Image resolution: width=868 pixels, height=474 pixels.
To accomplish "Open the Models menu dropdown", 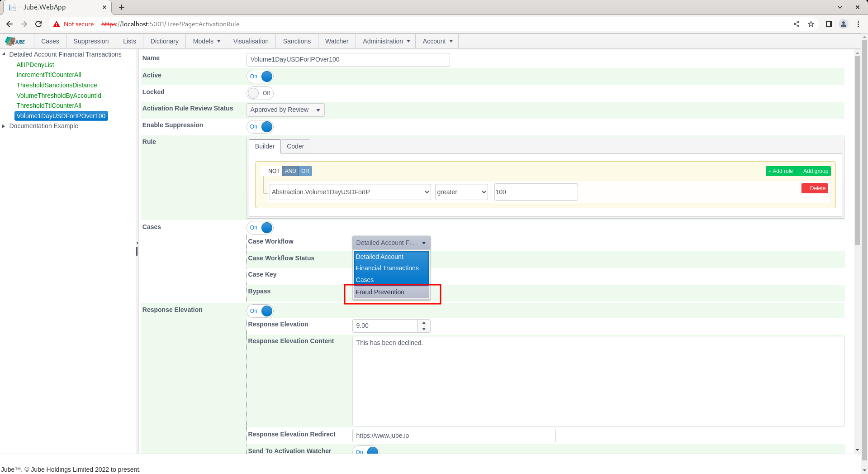I will pos(206,41).
